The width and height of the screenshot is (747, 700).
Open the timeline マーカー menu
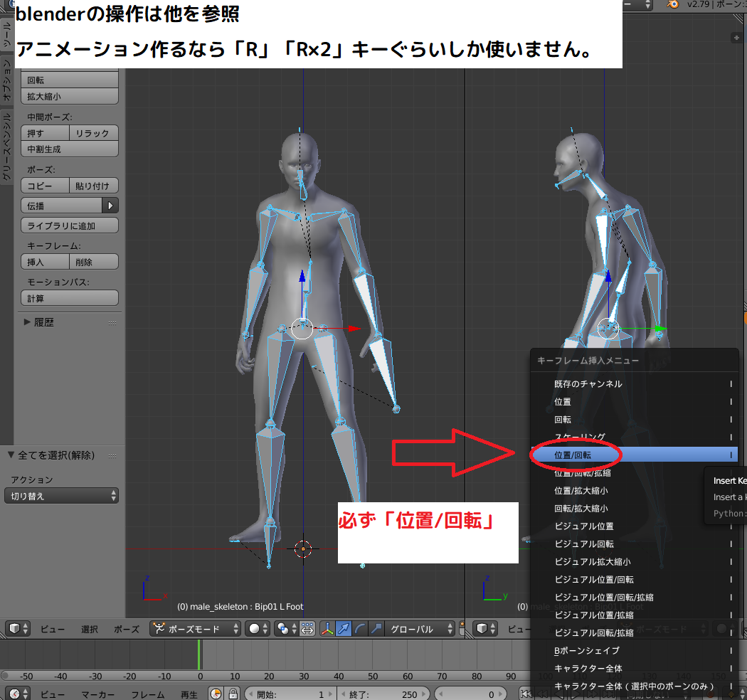coord(97,695)
